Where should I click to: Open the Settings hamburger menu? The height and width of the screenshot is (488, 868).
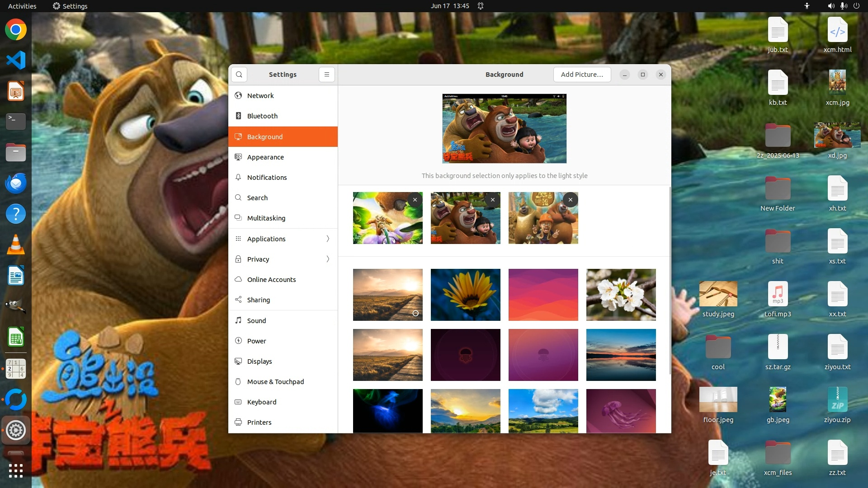tap(326, 75)
